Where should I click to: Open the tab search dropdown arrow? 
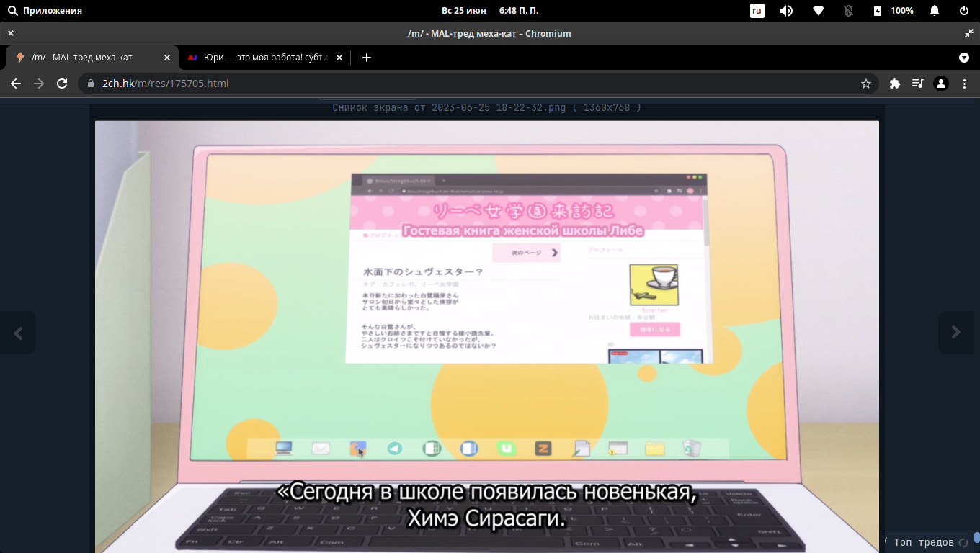[964, 58]
